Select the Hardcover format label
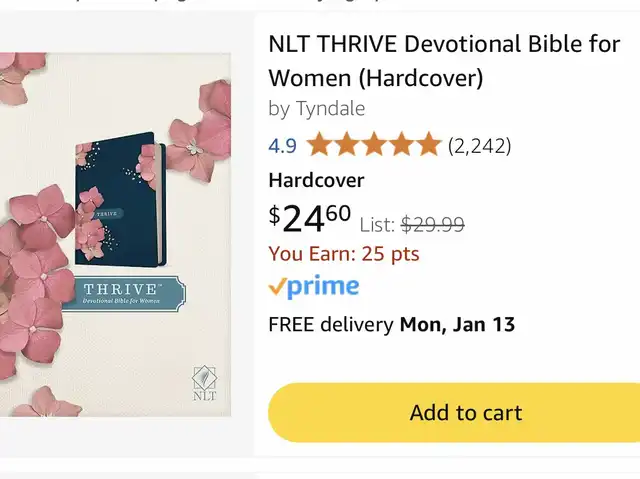Image resolution: width=640 pixels, height=479 pixels. [x=316, y=180]
